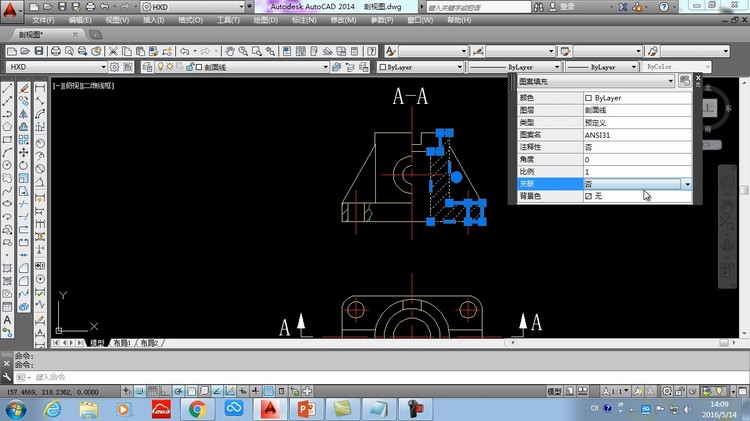Image resolution: width=750 pixels, height=421 pixels.
Task: Select the Polygon draw tool
Action: click(7, 127)
